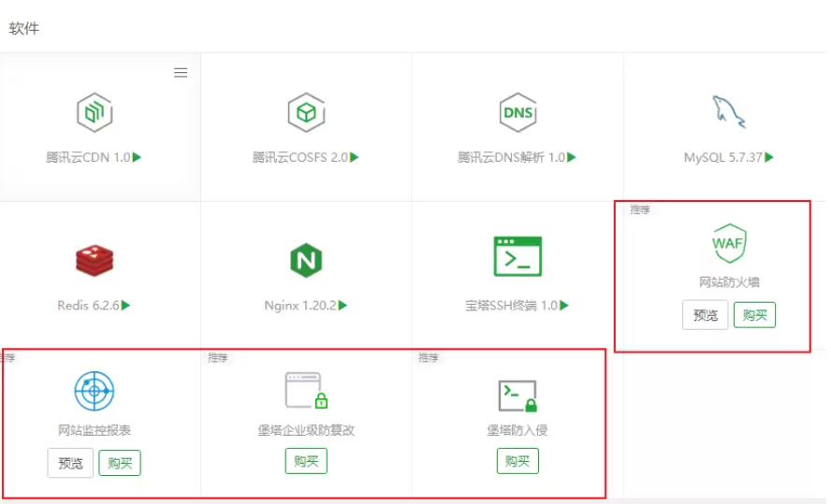Click the 腾讯云CDN hexagon icon
This screenshot has height=504, width=831.
pos(94,113)
